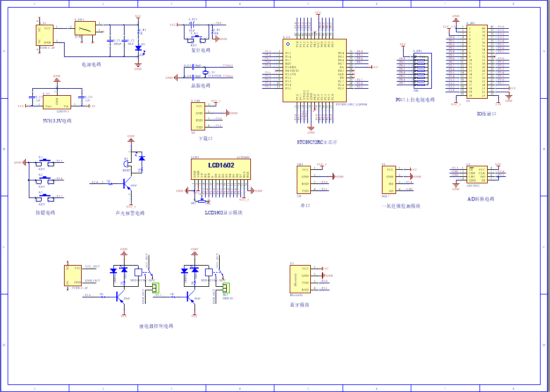The image size is (550, 392).
Task: Select the IO拓展口 caption
Action: (487, 114)
